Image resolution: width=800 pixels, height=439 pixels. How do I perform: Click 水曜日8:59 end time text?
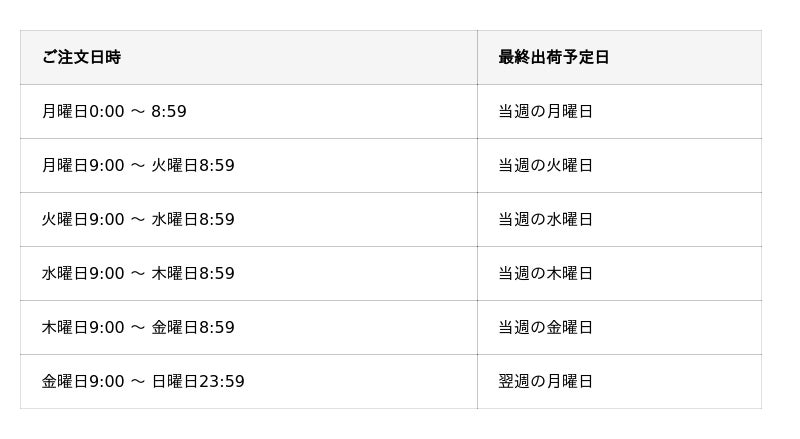193,220
